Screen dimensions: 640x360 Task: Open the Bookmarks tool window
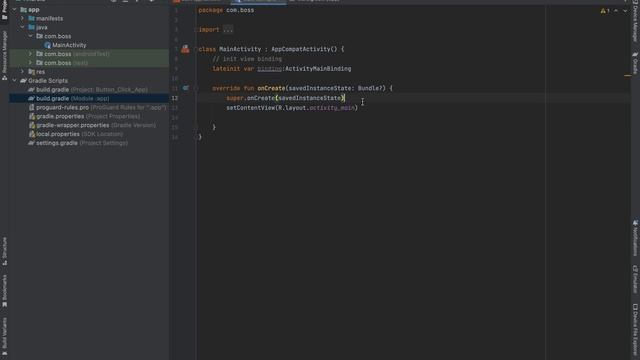point(4,291)
